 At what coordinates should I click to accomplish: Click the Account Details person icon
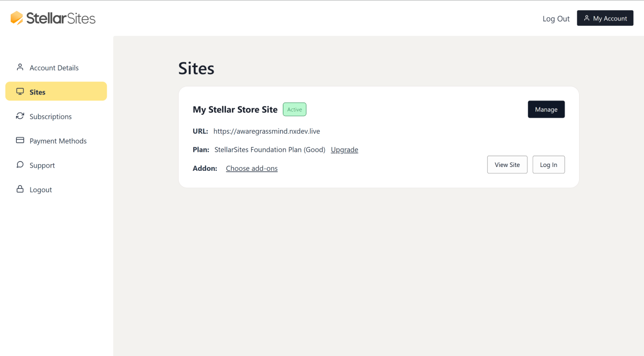click(x=20, y=67)
